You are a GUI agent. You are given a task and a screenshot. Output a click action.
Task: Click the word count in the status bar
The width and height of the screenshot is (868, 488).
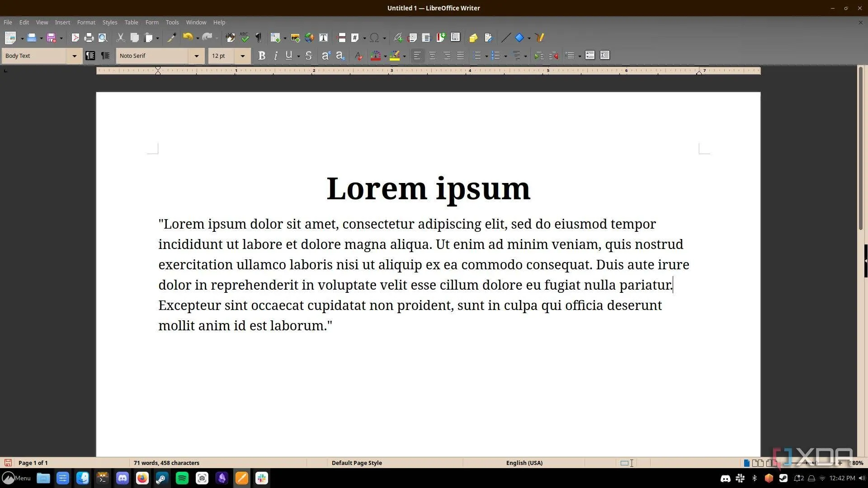tap(166, 463)
